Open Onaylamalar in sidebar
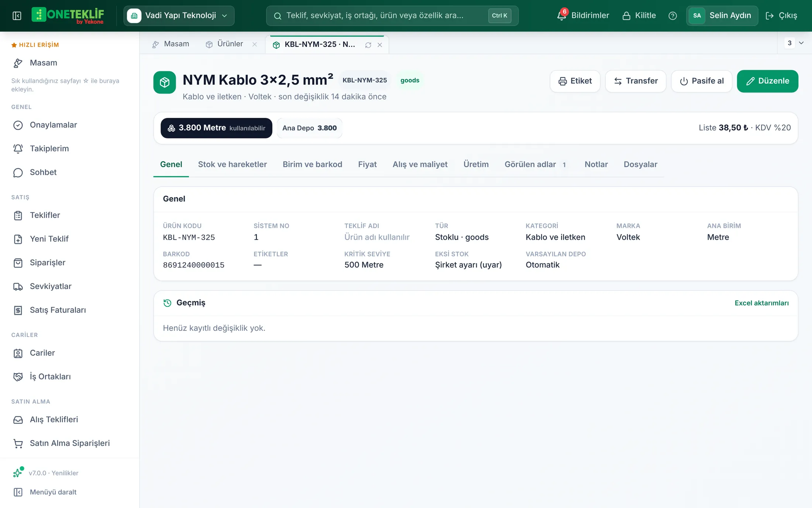The width and height of the screenshot is (812, 508). [x=70, y=125]
